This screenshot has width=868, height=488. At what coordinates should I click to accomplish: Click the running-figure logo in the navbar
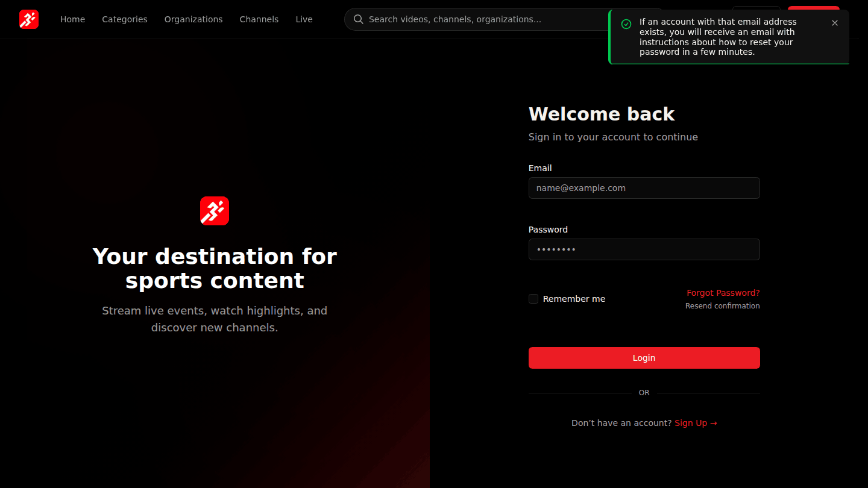pyautogui.click(x=29, y=19)
